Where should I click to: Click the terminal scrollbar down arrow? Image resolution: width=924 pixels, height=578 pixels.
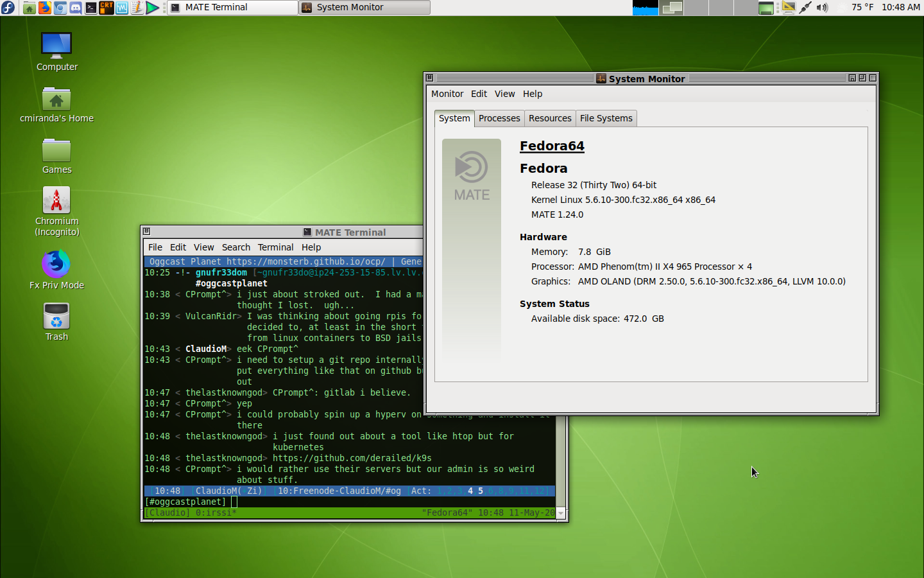561,513
